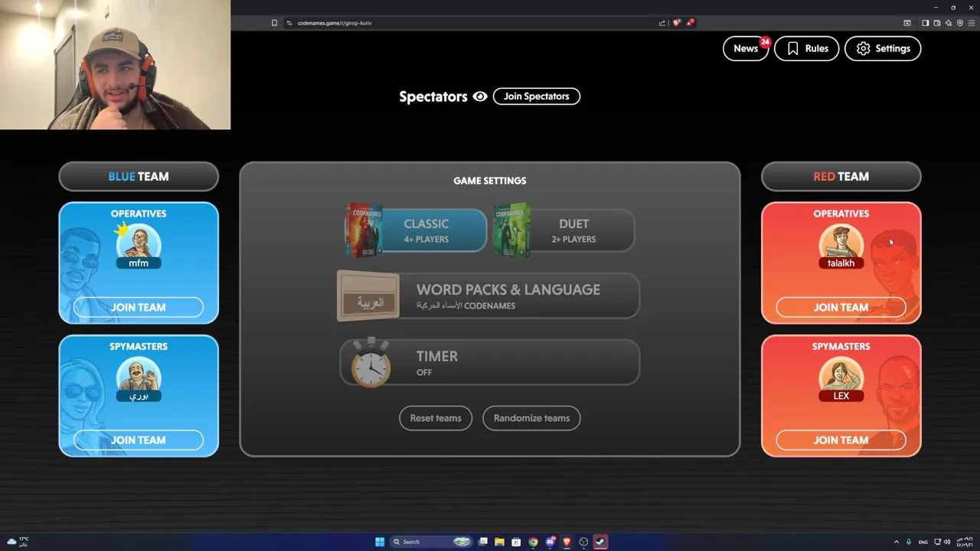980x551 pixels.
Task: Open Task View on taskbar
Action: point(483,542)
